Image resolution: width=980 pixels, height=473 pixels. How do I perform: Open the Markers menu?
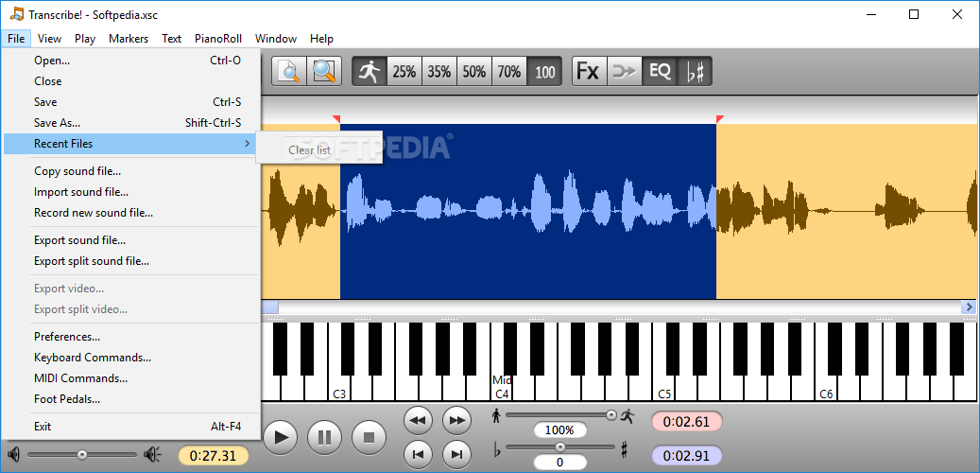(x=129, y=39)
